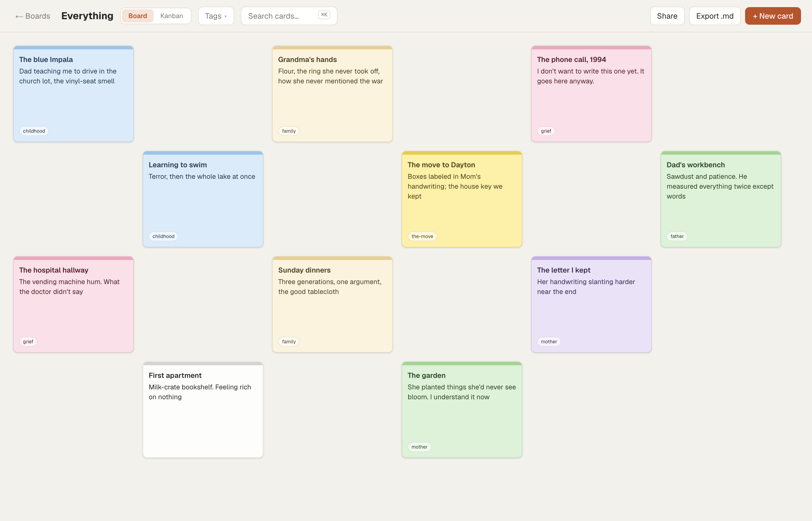Click the the-move tag
Image resolution: width=812 pixels, height=521 pixels.
[422, 236]
